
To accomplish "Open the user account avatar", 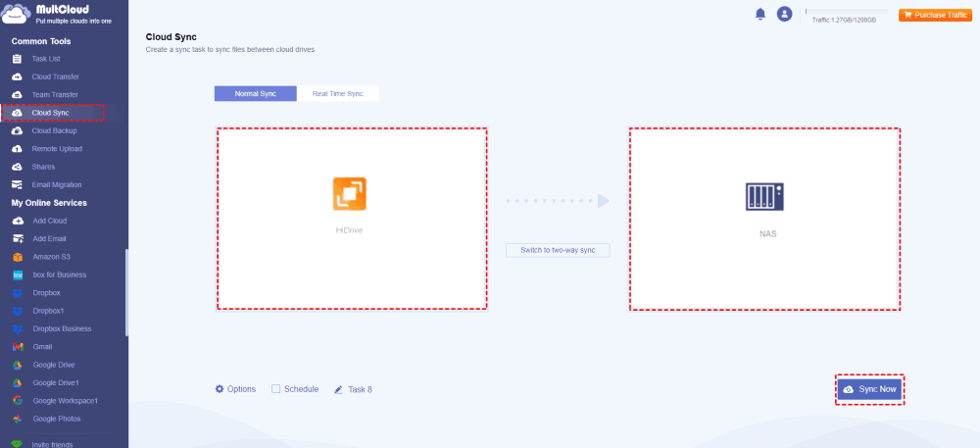I will (x=784, y=14).
